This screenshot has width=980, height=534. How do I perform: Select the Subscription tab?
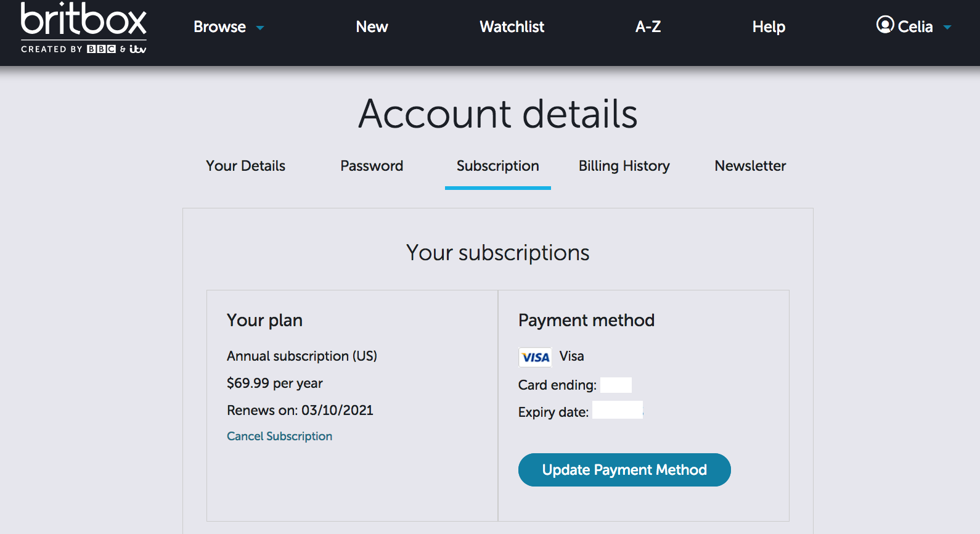point(497,166)
